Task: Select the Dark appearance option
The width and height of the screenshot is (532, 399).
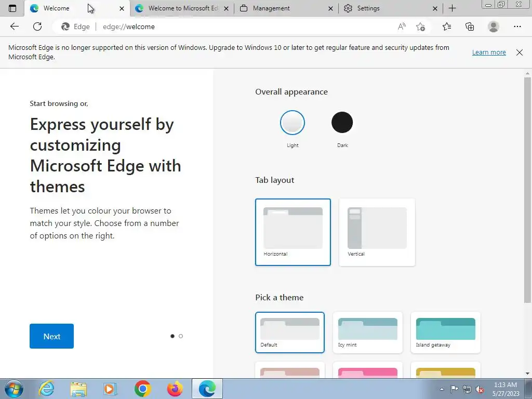Action: coord(342,123)
